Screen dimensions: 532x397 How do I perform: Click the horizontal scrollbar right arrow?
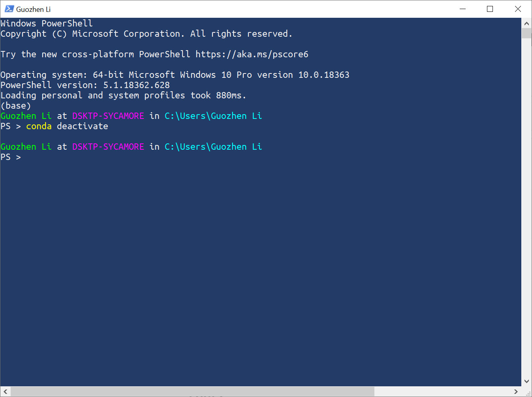(515, 391)
